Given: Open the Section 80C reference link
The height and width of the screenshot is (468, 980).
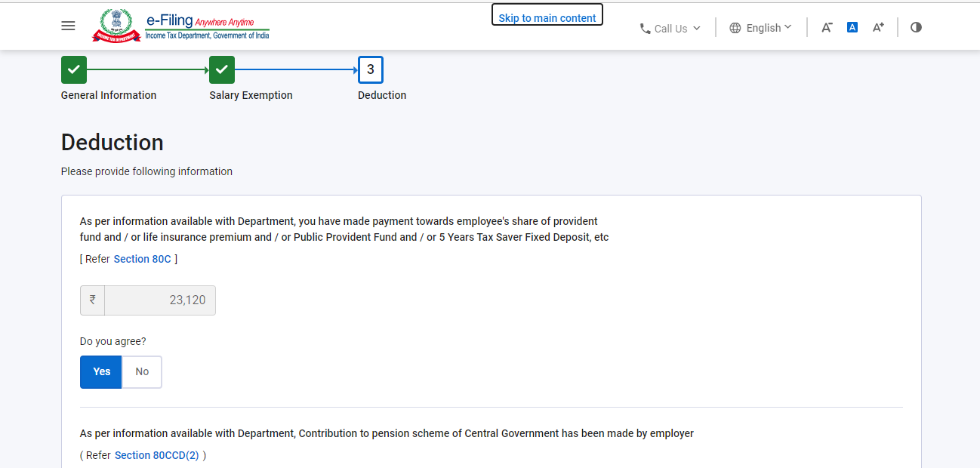Looking at the screenshot, I should coord(143,259).
